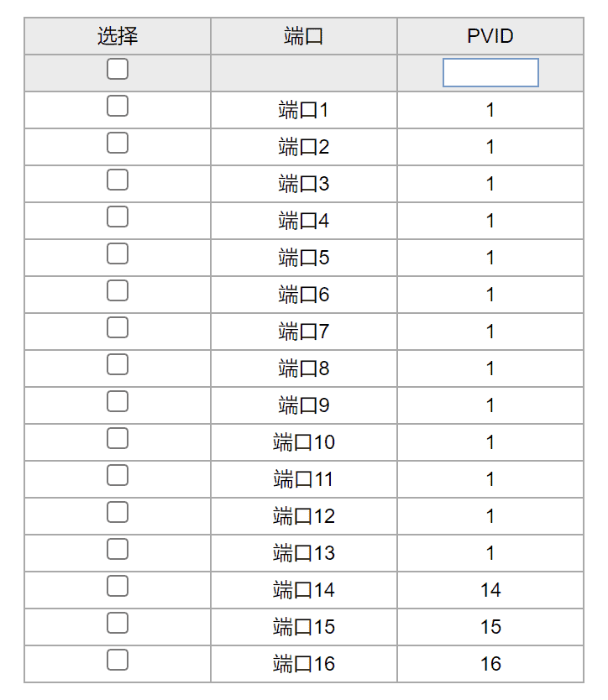Tick the select-all checkbox in header row
Image resolution: width=608 pixels, height=700 pixels.
pyautogui.click(x=118, y=69)
